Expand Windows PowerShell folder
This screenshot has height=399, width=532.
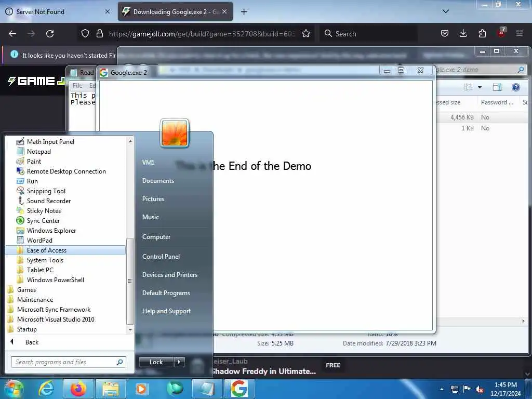click(55, 280)
